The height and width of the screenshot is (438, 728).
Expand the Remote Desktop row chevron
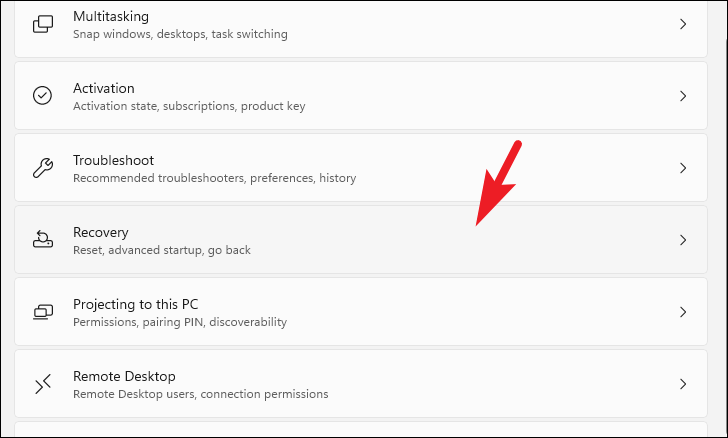point(683,384)
